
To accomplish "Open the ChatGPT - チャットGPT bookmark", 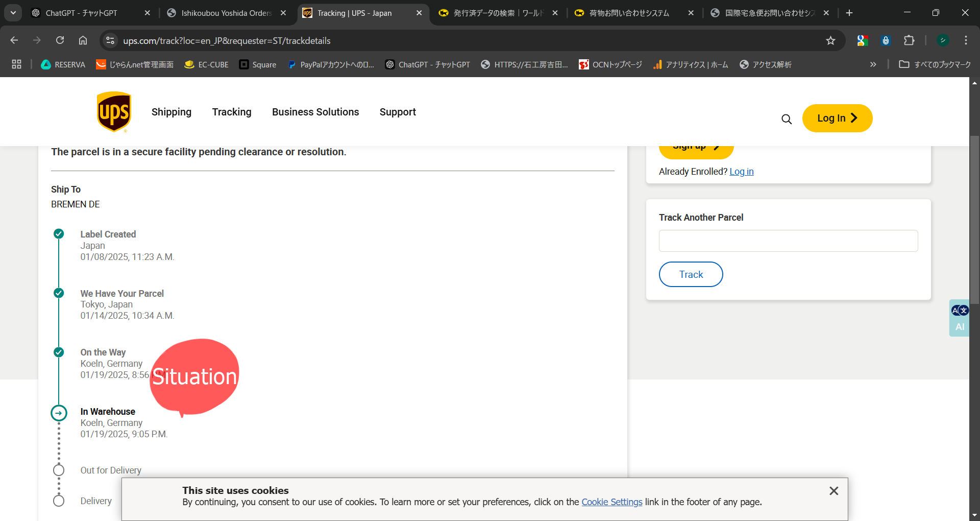I will pyautogui.click(x=428, y=64).
